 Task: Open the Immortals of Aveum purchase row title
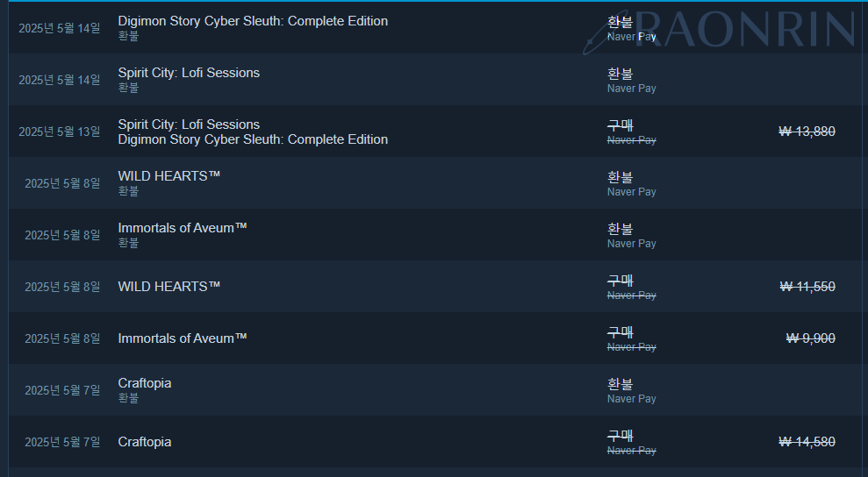[183, 338]
